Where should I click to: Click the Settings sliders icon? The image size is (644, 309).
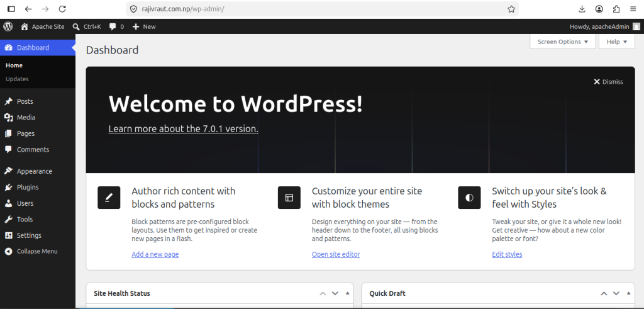tap(9, 235)
